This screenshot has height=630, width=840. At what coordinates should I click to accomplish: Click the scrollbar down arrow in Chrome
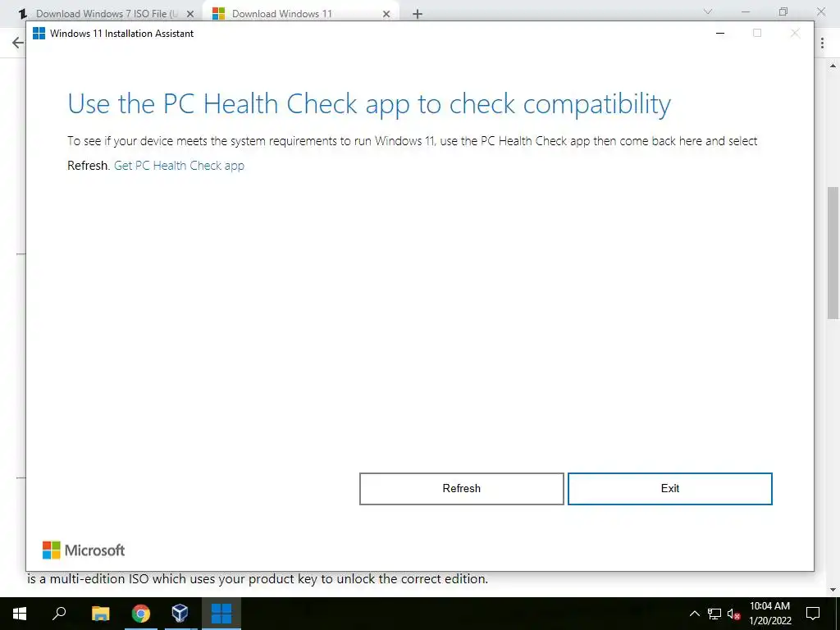833,590
